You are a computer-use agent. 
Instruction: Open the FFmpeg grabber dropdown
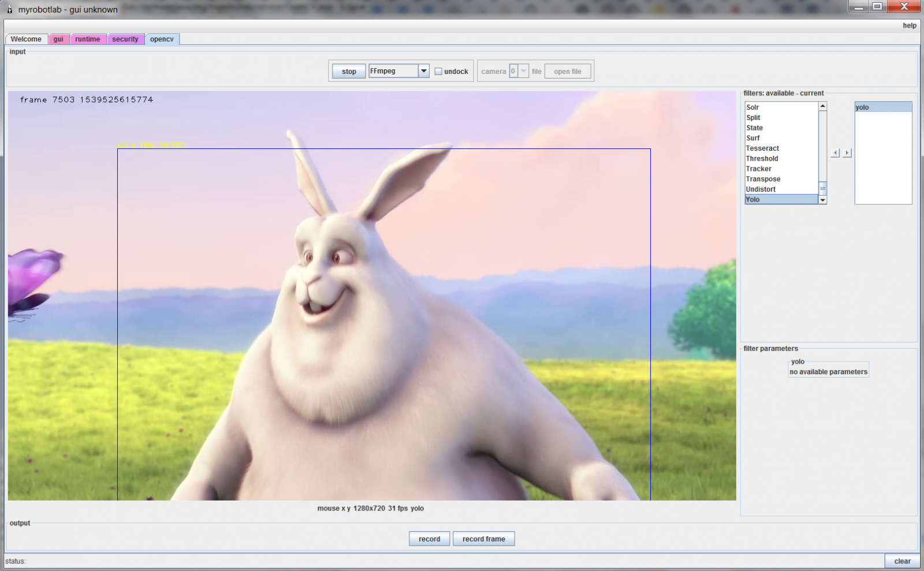point(424,71)
